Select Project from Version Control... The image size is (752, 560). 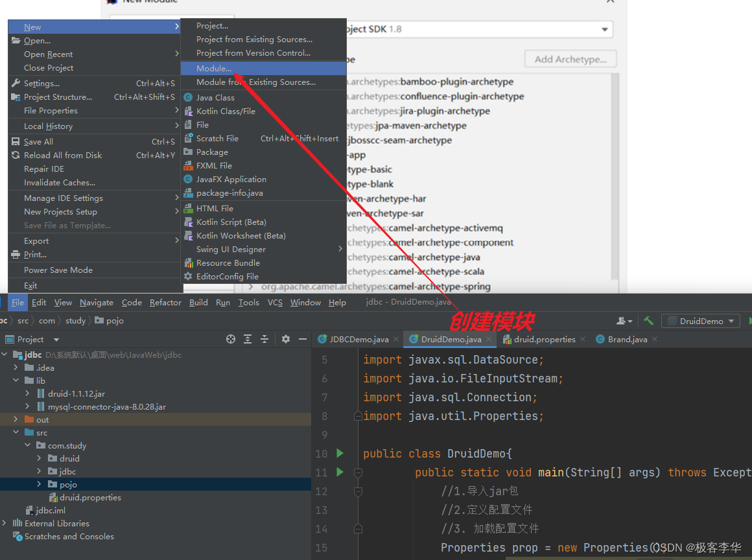click(264, 52)
